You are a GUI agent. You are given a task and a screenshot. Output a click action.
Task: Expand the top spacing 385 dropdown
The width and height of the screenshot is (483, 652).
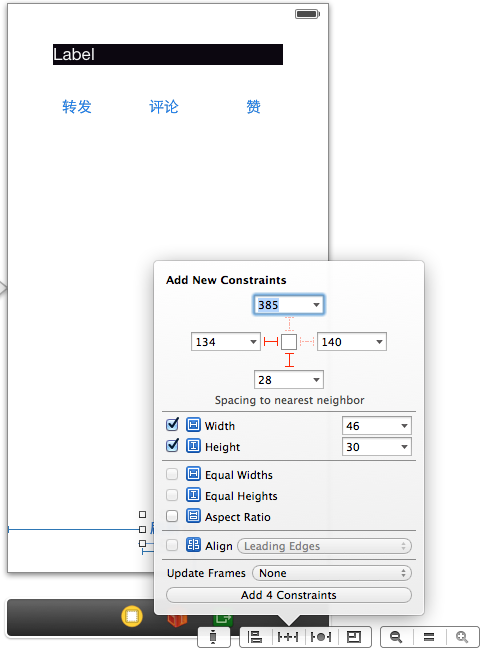(x=316, y=305)
